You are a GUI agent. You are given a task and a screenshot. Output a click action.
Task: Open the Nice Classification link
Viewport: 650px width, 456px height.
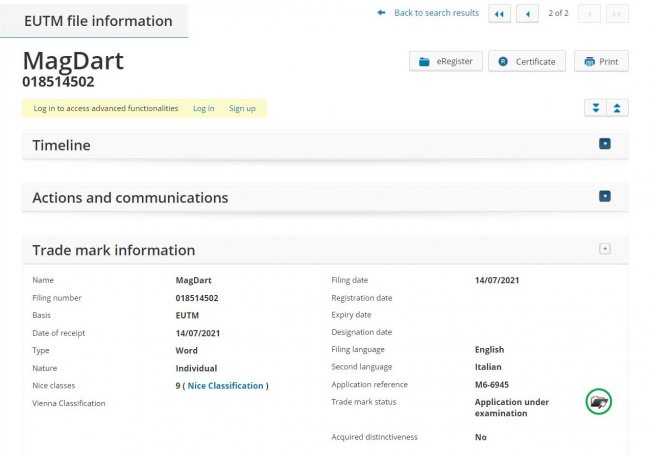coord(226,385)
